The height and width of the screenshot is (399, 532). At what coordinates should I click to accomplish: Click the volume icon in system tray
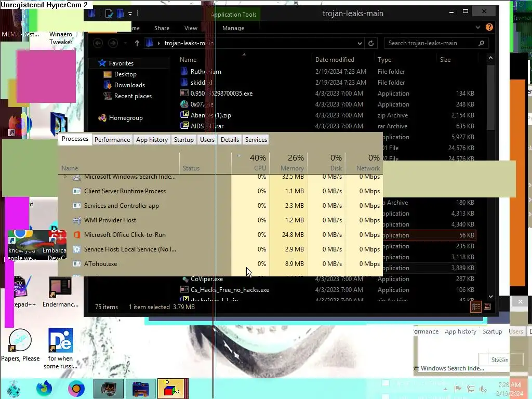coord(483,389)
